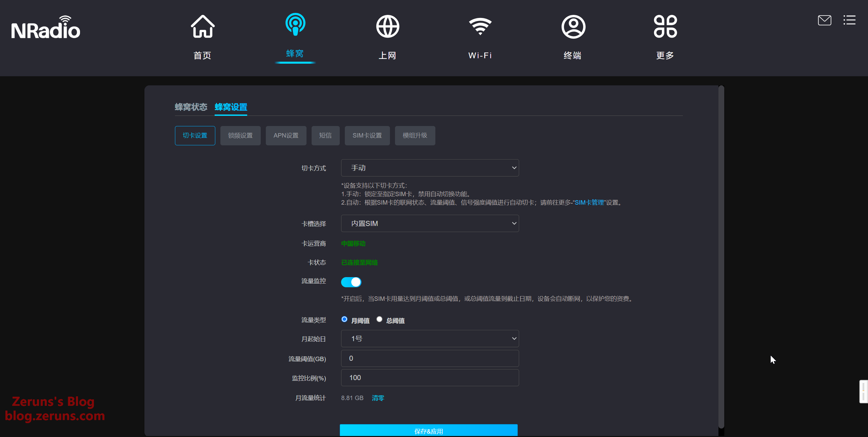
Task: Expand the card switching mode (切卡方式) dropdown
Action: tap(430, 168)
